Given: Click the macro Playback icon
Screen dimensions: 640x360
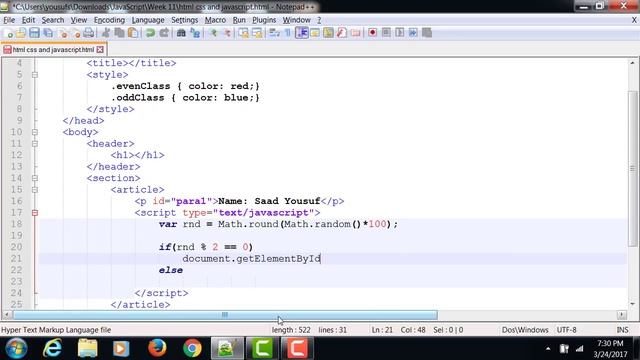Looking at the screenshot, I should click(400, 33).
